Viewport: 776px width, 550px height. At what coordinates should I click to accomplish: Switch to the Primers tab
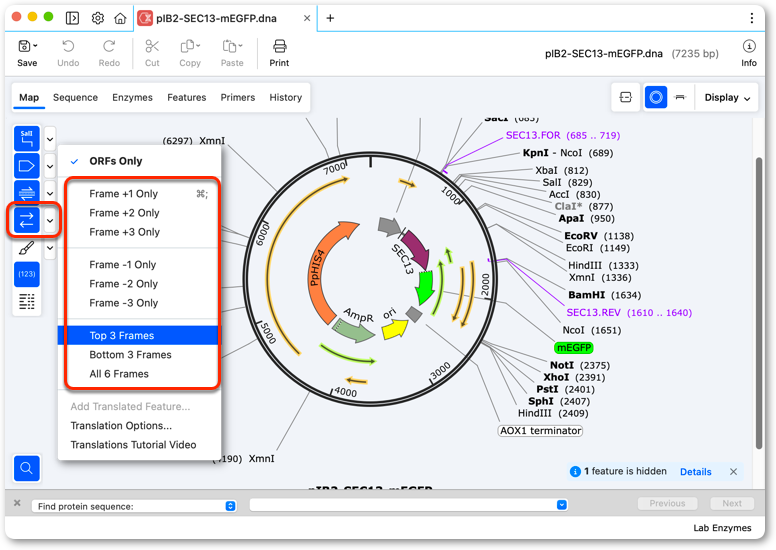(238, 98)
